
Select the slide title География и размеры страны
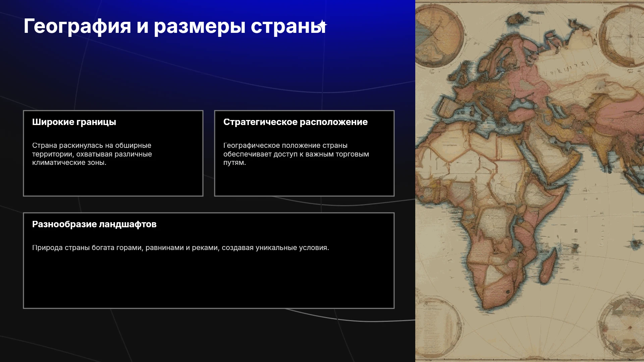pos(174,26)
